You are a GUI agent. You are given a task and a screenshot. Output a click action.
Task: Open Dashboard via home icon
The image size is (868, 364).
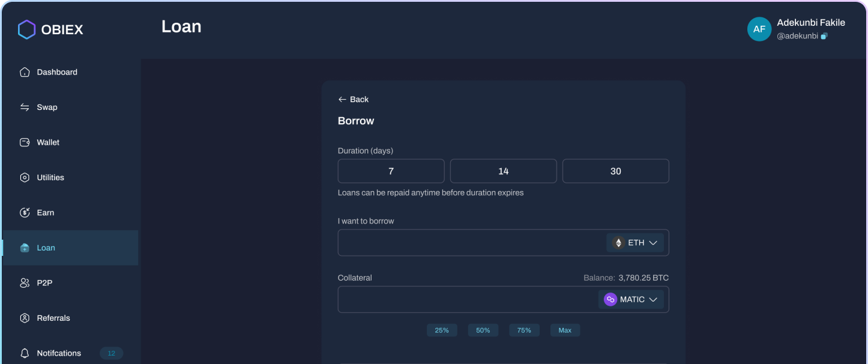(25, 72)
